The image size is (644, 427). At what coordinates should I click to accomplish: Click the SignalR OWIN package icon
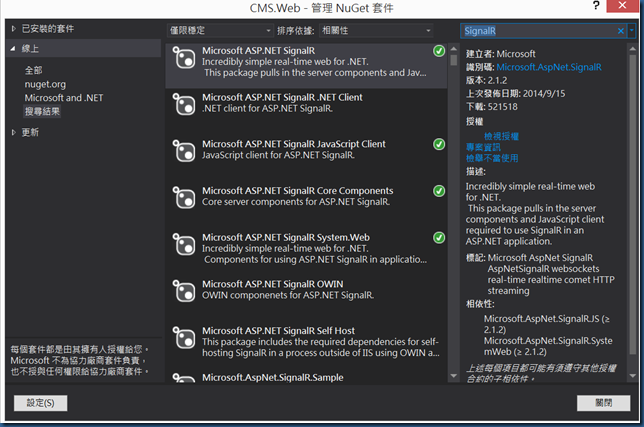point(184,291)
